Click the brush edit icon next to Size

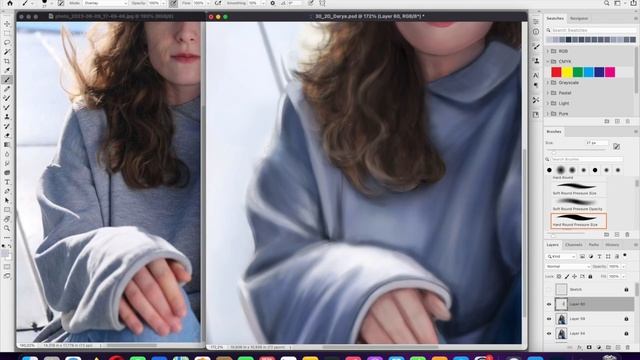(616, 146)
